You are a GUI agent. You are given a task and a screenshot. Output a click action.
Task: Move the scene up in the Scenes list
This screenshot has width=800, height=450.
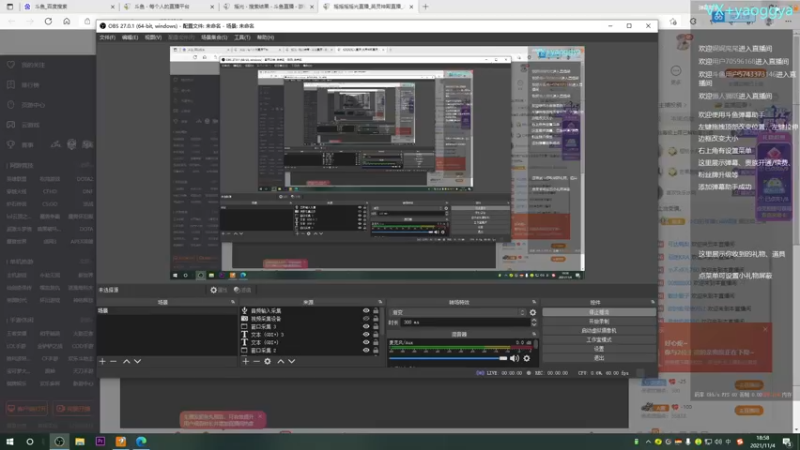click(126, 361)
